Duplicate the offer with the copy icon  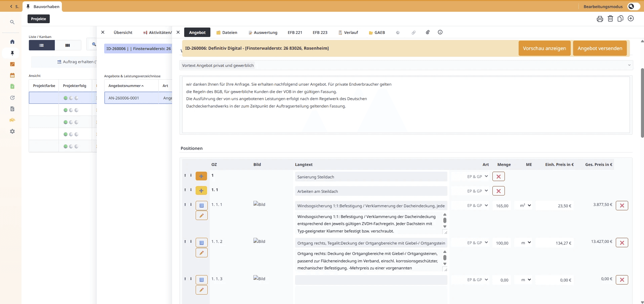[x=620, y=19]
